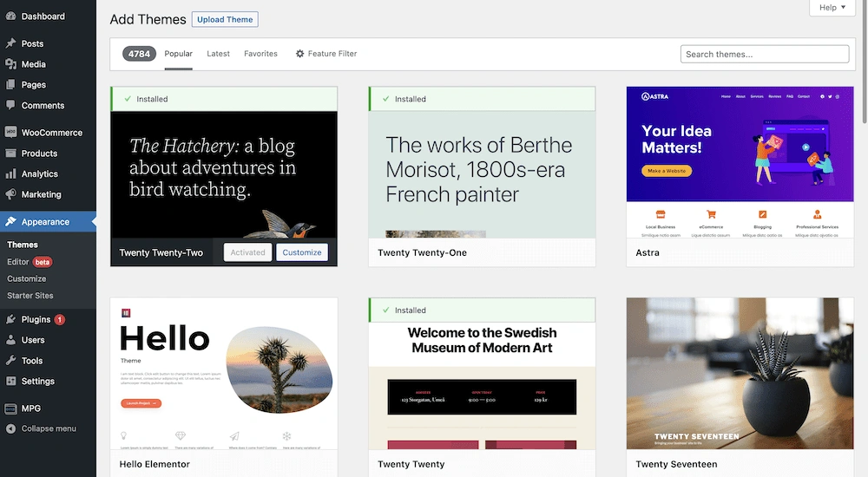868x477 pixels.
Task: Click the Posts pin icon
Action: coord(10,43)
